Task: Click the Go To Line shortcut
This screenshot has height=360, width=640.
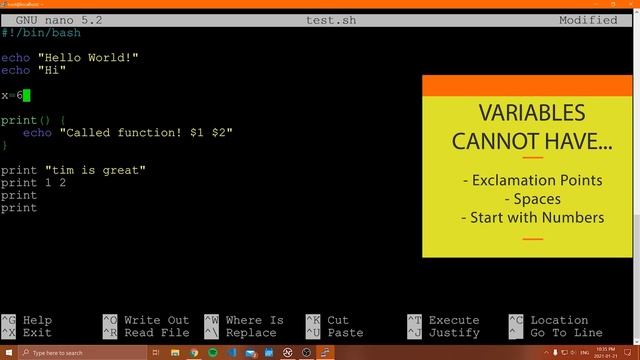Action: coord(556,333)
